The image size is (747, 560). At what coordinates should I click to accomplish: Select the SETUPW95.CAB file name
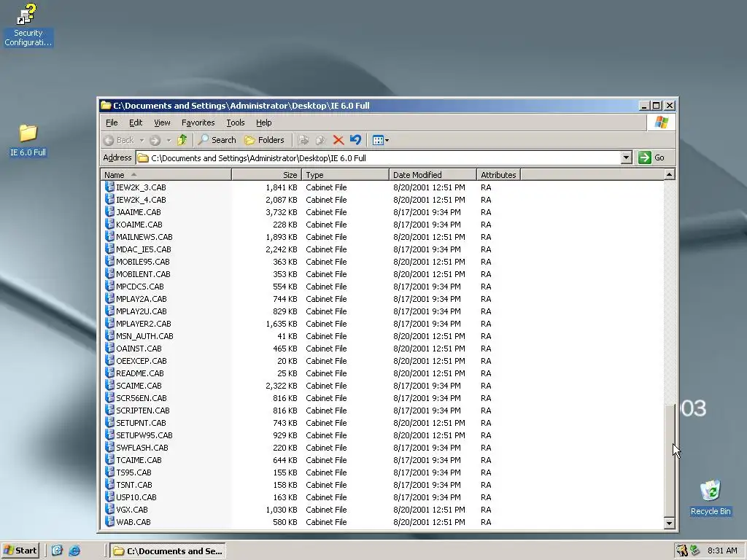[144, 435]
